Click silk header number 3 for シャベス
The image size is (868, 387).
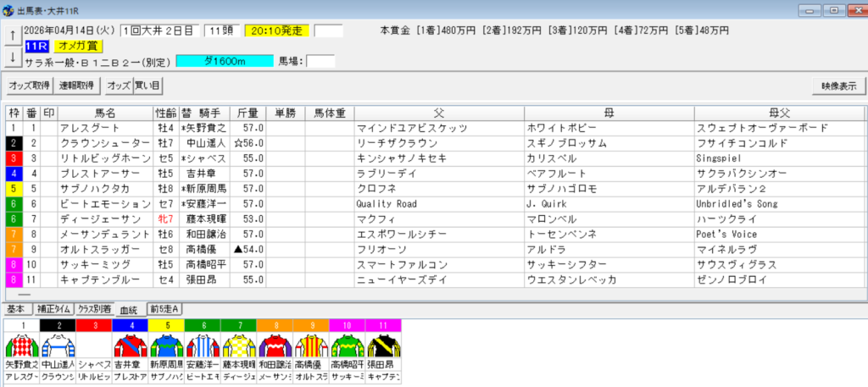click(93, 325)
